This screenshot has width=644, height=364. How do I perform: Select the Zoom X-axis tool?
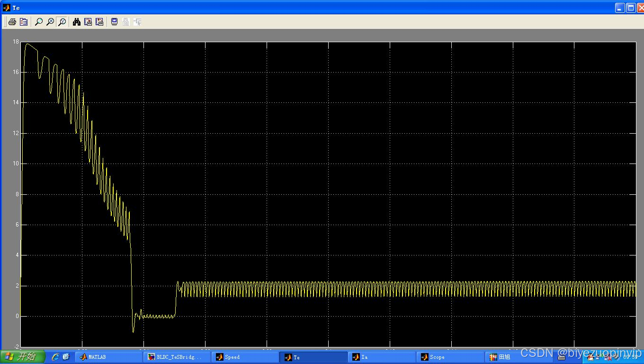tap(50, 22)
